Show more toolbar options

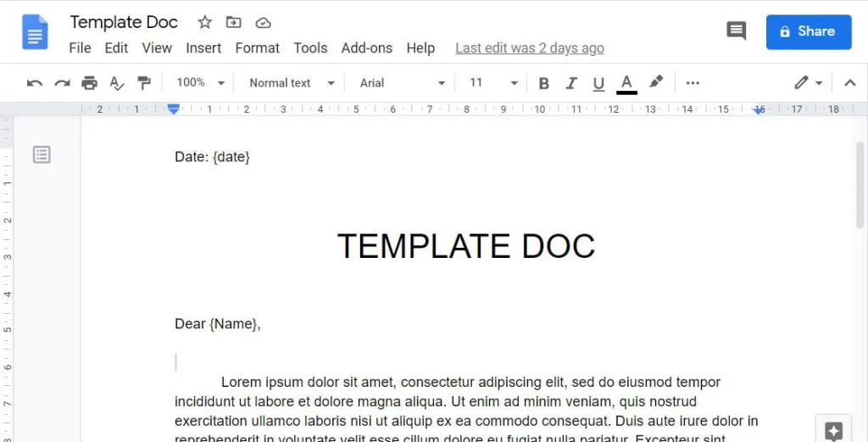[693, 83]
